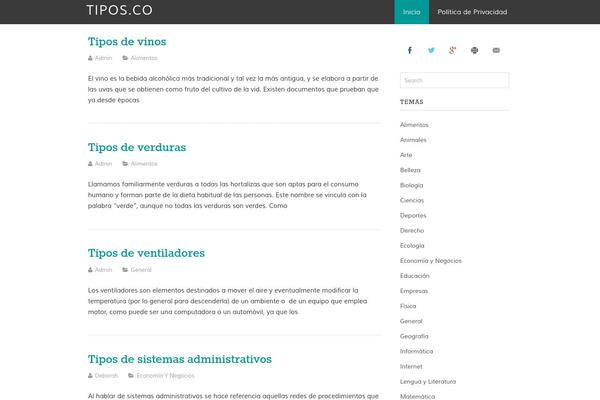600x400 pixels.
Task: Select Matemática in Temas sidebar
Action: 417,397
